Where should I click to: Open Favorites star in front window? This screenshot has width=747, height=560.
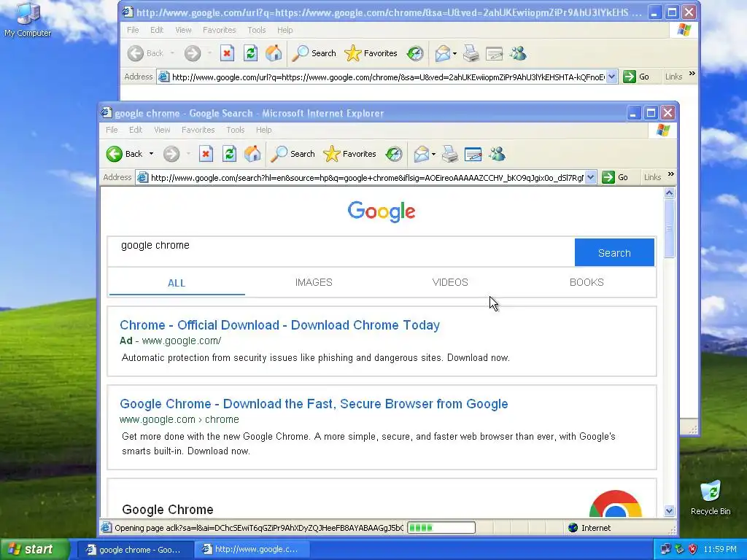(x=349, y=154)
